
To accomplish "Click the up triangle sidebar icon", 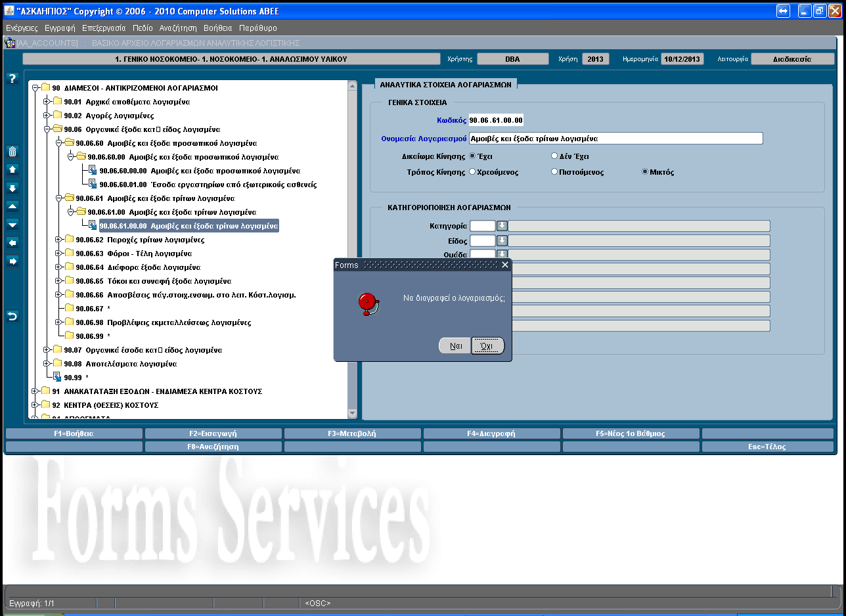I will 12,206.
